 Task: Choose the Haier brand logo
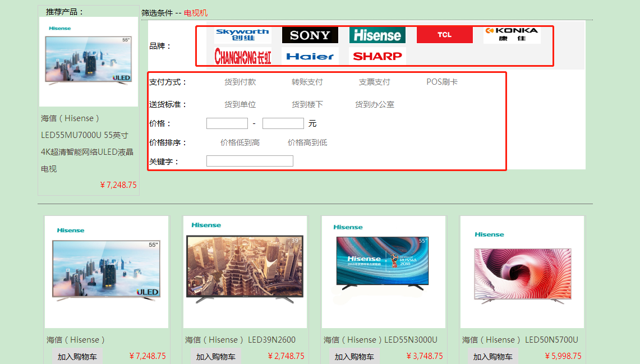[310, 56]
